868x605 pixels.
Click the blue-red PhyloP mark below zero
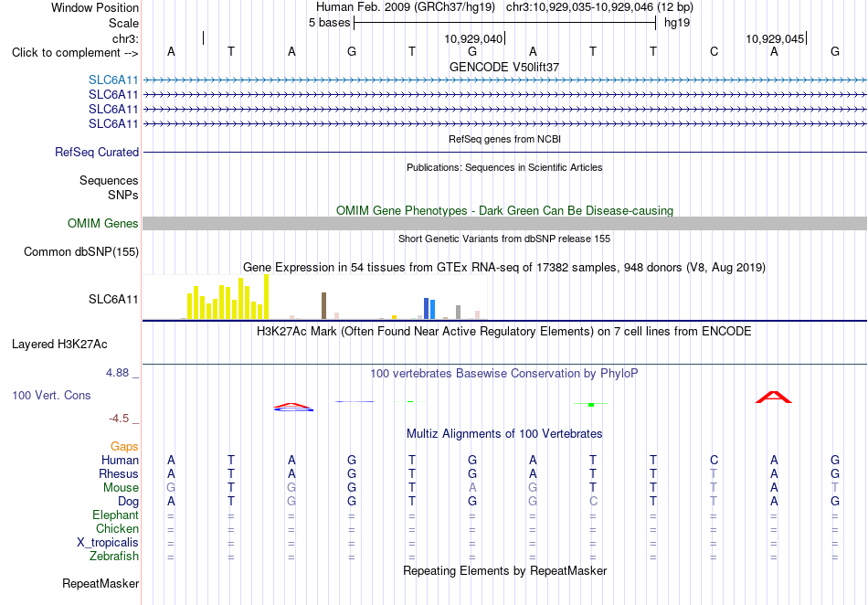293,408
